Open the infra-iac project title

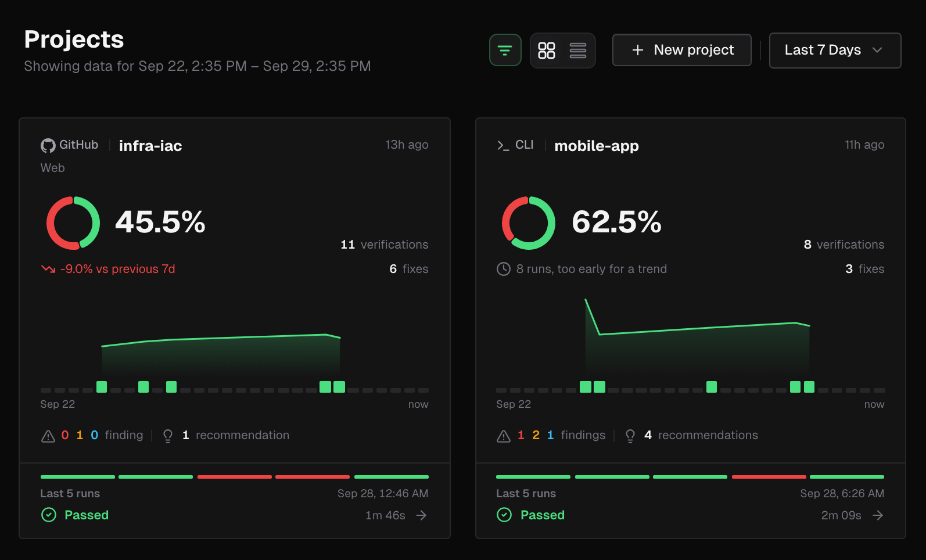pyautogui.click(x=150, y=145)
